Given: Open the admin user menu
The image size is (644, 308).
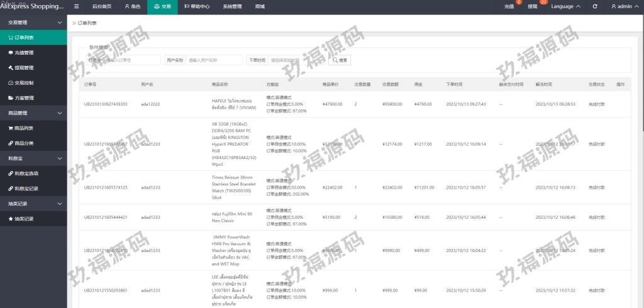Looking at the screenshot, I should coord(625,6).
